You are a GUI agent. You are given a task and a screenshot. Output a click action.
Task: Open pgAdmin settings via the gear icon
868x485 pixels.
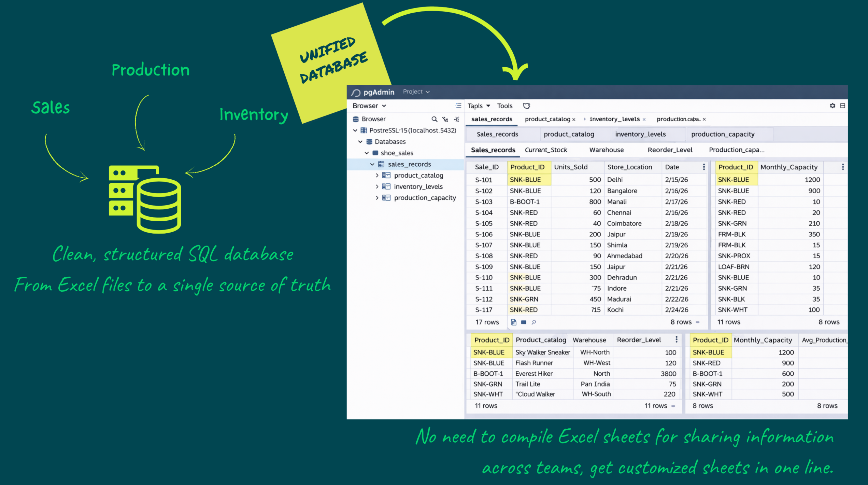(x=833, y=106)
